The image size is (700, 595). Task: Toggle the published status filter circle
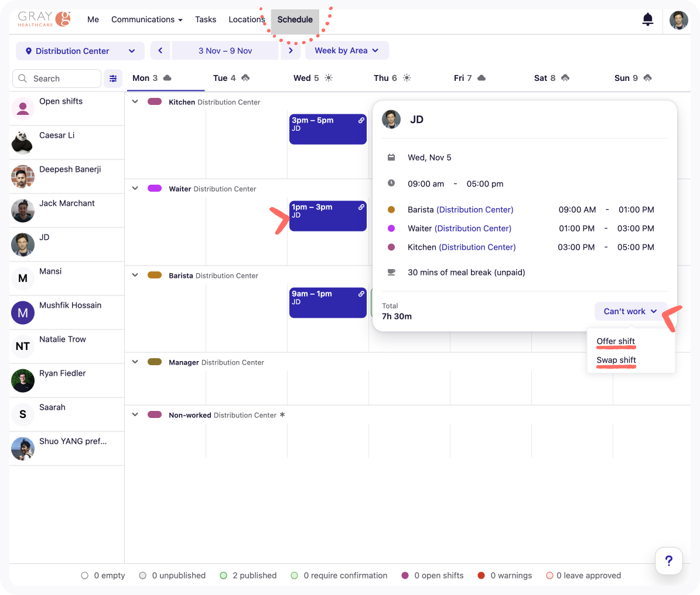click(x=223, y=576)
